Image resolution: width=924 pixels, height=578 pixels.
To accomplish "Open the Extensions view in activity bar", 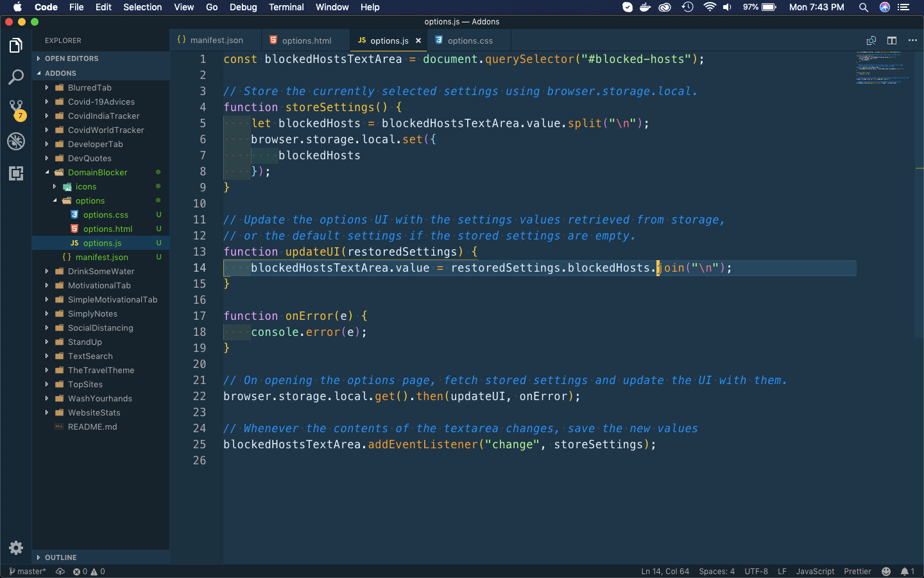I will point(16,173).
